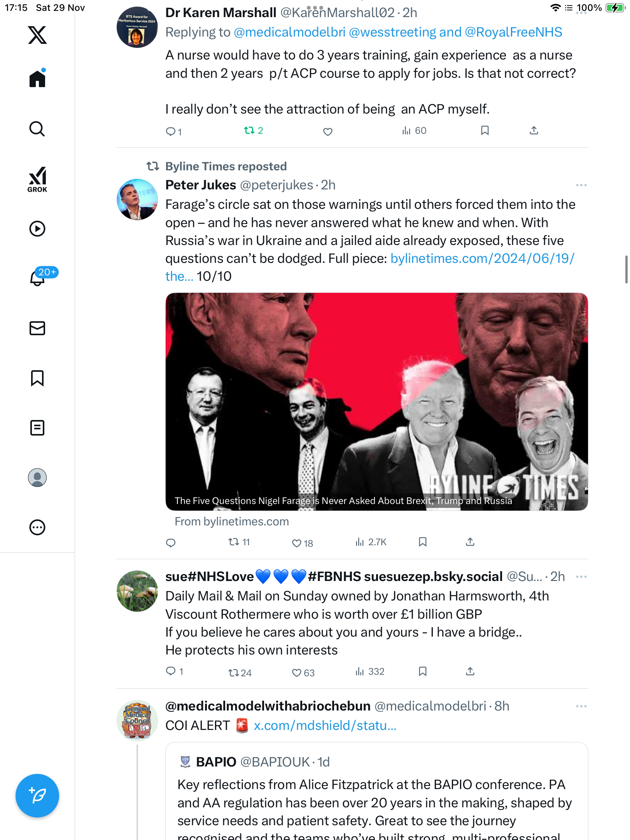Screen dimensions: 630x840
Task: Open Lists icon in the sidebar
Action: pos(37,428)
